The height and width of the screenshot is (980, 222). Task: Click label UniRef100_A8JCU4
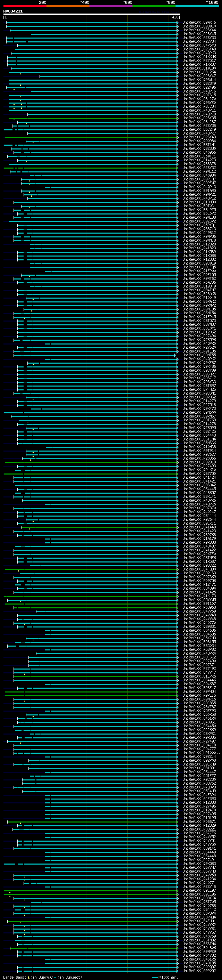(x=199, y=106)
